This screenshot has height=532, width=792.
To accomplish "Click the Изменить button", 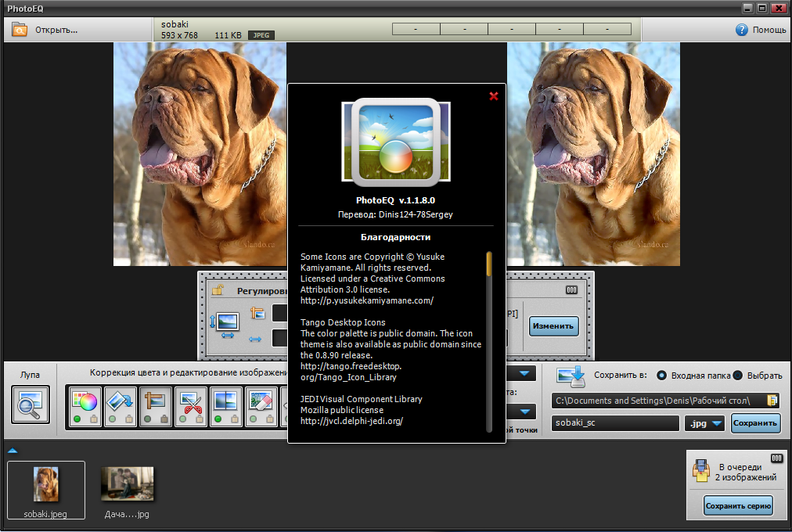I will [553, 326].
